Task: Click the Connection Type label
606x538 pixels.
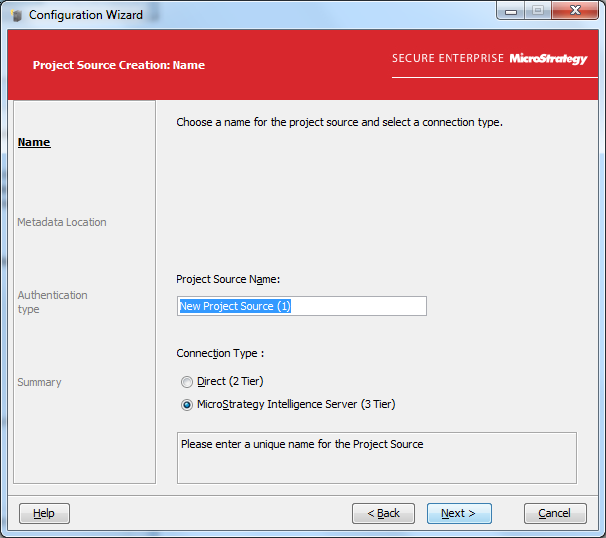Action: [220, 353]
